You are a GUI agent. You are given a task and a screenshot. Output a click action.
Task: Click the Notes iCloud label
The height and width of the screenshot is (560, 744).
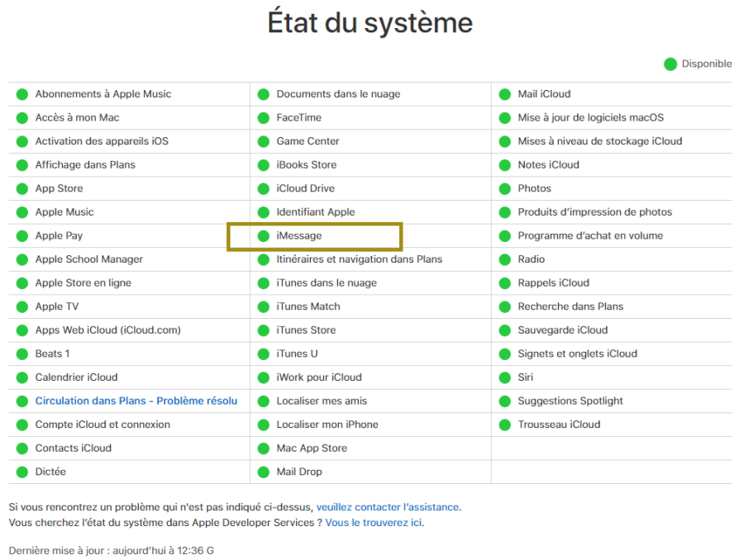point(549,165)
